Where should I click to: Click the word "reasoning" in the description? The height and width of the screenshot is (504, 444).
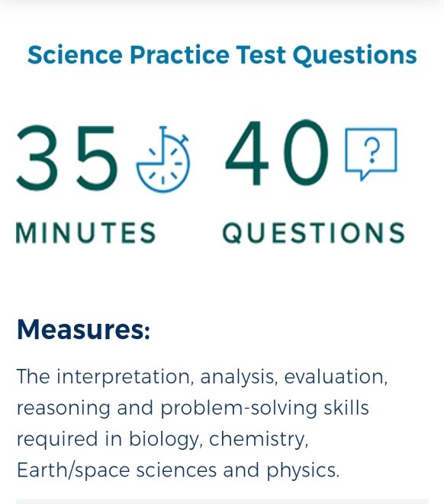[63, 409]
